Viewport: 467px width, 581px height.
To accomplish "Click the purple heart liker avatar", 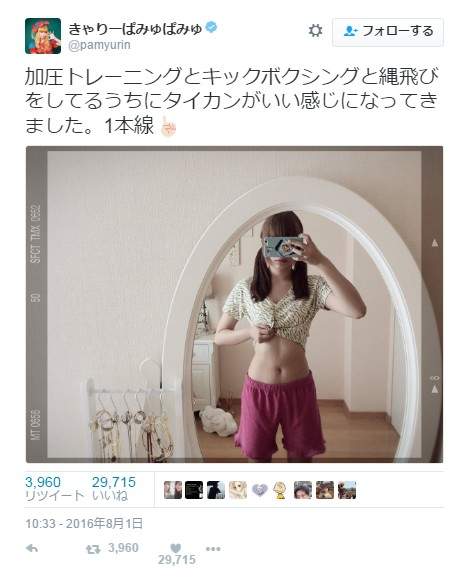I will tap(260, 490).
